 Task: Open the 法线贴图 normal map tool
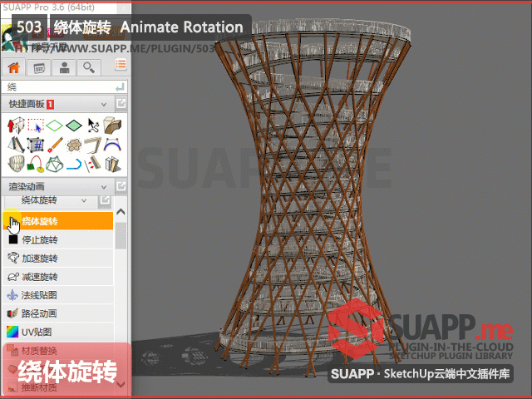58,295
